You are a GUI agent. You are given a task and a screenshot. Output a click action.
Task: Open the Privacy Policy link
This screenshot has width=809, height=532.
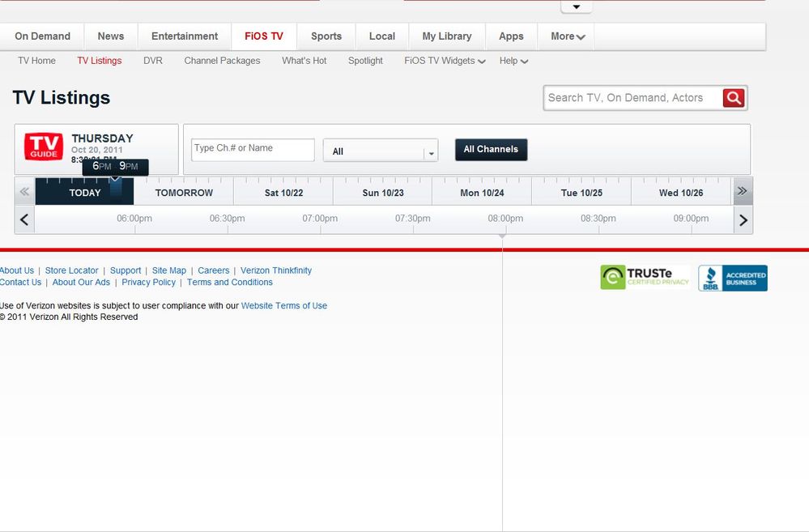148,283
